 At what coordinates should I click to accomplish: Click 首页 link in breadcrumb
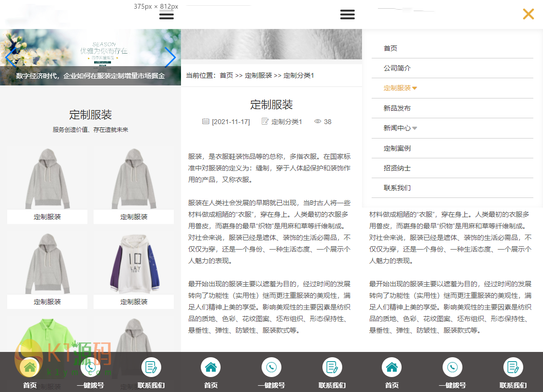[x=226, y=75]
